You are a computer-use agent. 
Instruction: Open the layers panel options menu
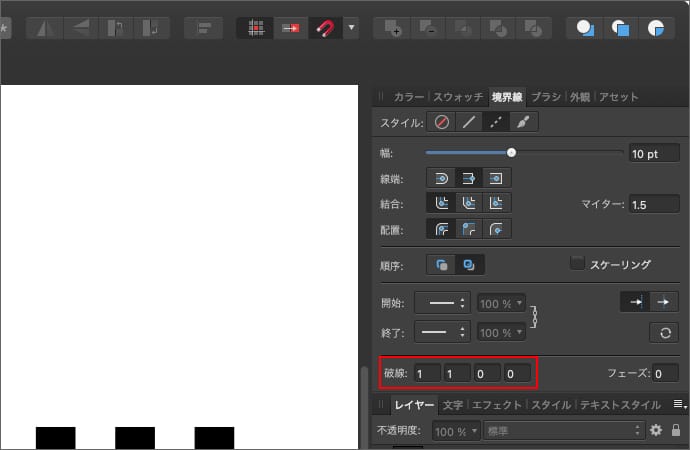click(679, 405)
